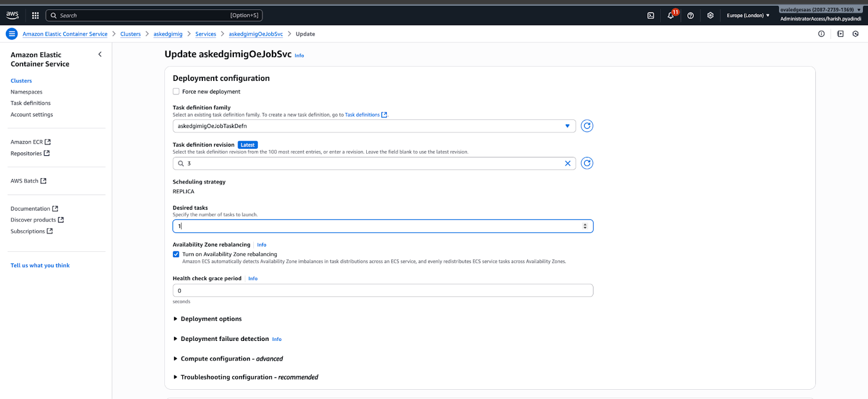Refresh the task definition revision list
Screen dimensions: 868x399
(x=586, y=163)
